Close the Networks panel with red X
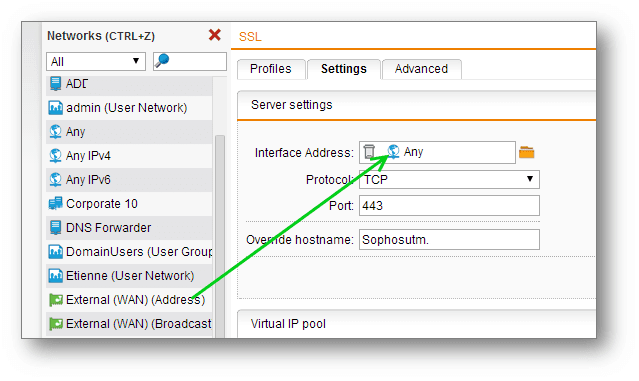The height and width of the screenshot is (381, 639). (x=214, y=35)
